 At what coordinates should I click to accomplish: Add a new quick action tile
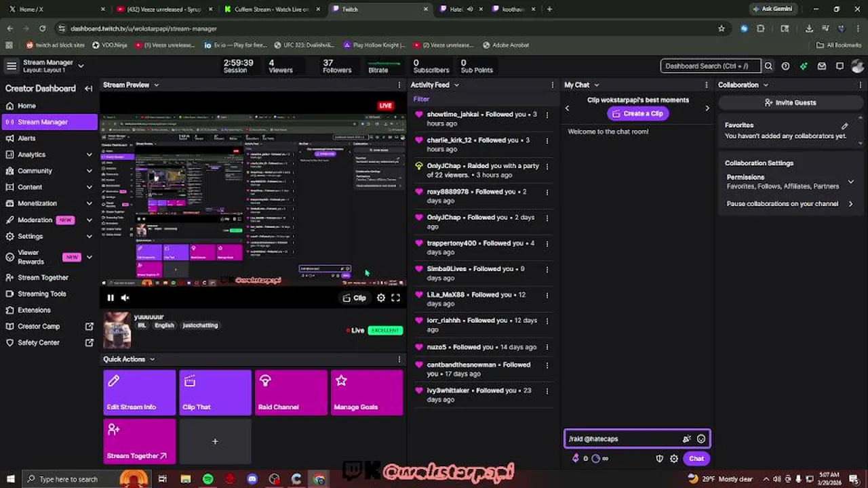[215, 441]
